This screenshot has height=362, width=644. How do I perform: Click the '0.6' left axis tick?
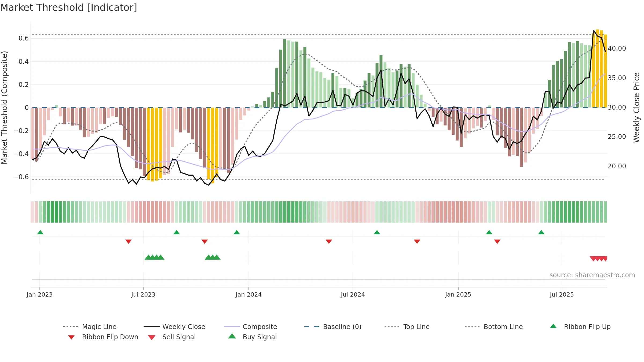pyautogui.click(x=24, y=38)
